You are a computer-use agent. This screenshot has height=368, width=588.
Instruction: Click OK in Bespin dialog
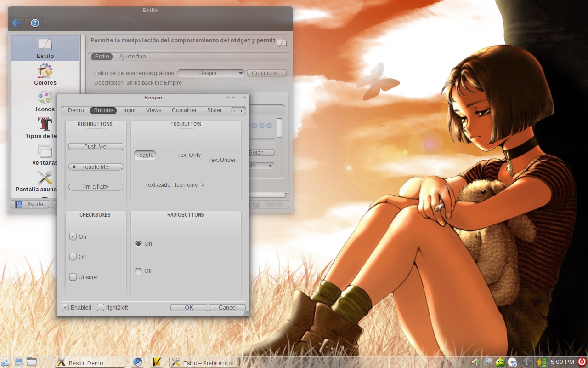[x=189, y=307]
